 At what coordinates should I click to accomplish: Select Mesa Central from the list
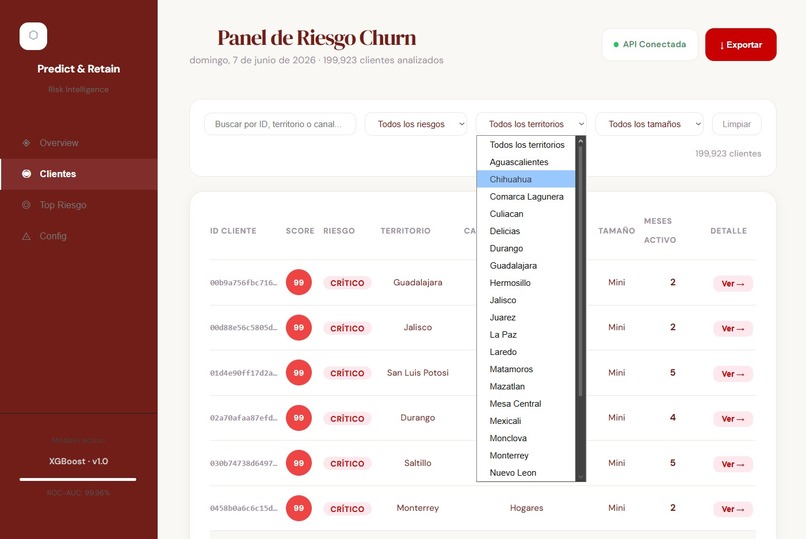point(526,404)
